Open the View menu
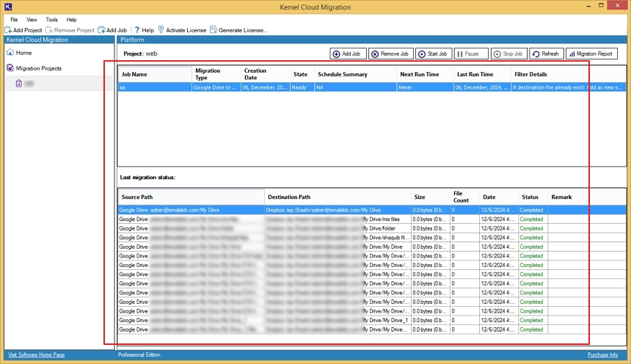The image size is (631, 364). point(32,19)
